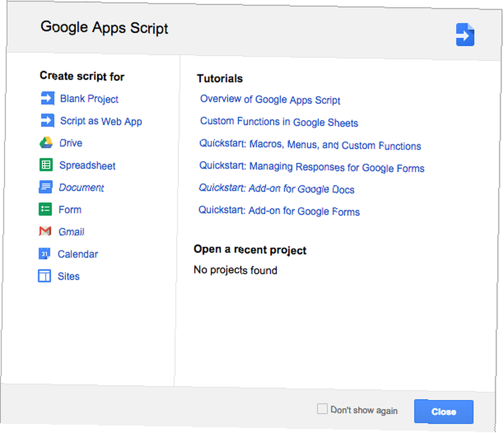Click the "Open a recent project" heading

(250, 250)
